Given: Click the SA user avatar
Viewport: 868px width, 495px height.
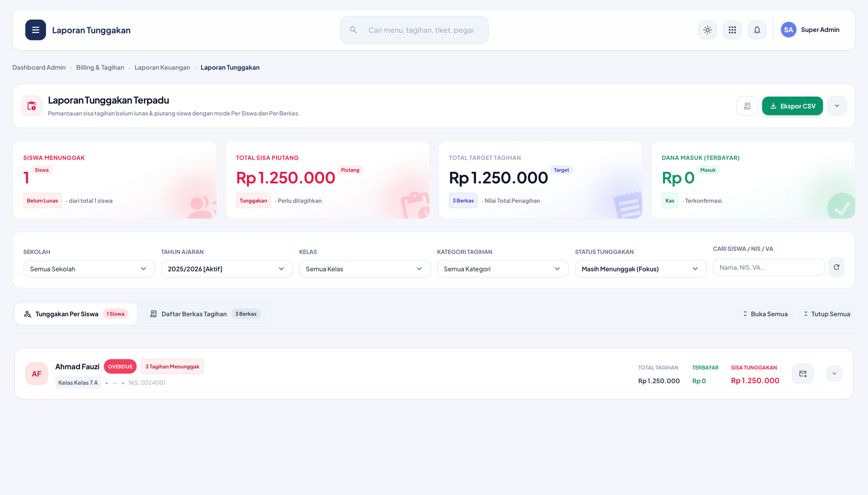Looking at the screenshot, I should pyautogui.click(x=788, y=30).
